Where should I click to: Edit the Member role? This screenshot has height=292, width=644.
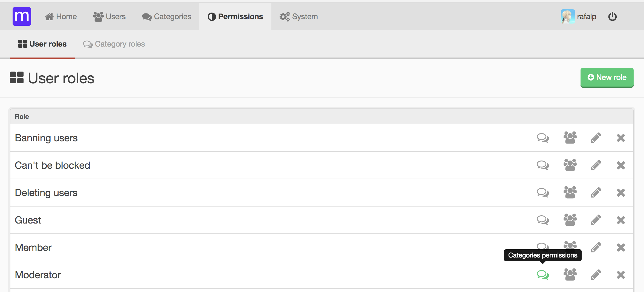[x=596, y=247]
